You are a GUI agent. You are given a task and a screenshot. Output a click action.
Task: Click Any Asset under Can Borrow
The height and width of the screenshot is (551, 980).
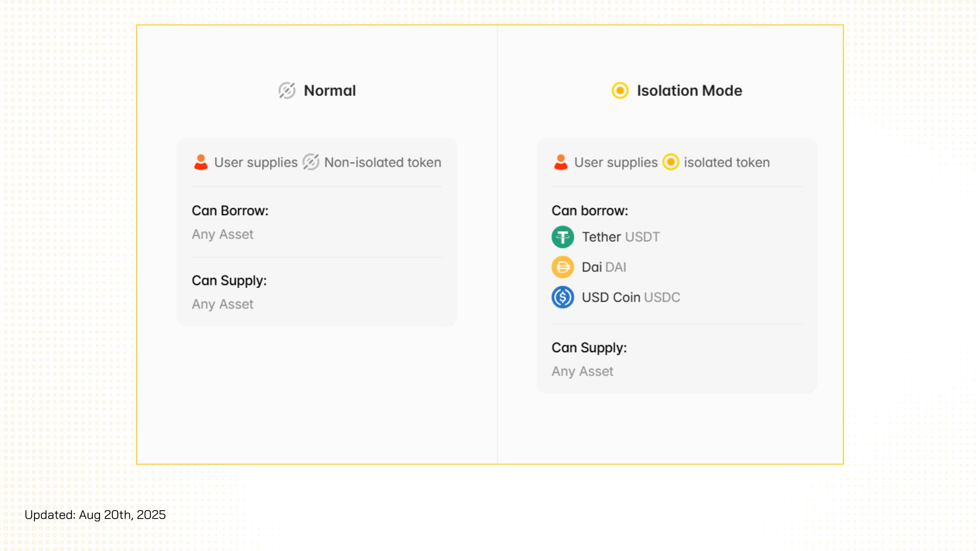click(222, 234)
